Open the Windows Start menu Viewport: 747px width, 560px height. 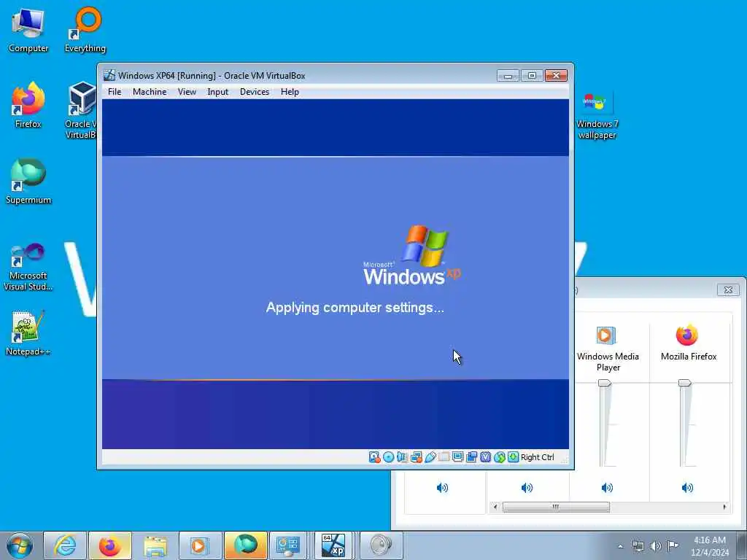pos(20,545)
